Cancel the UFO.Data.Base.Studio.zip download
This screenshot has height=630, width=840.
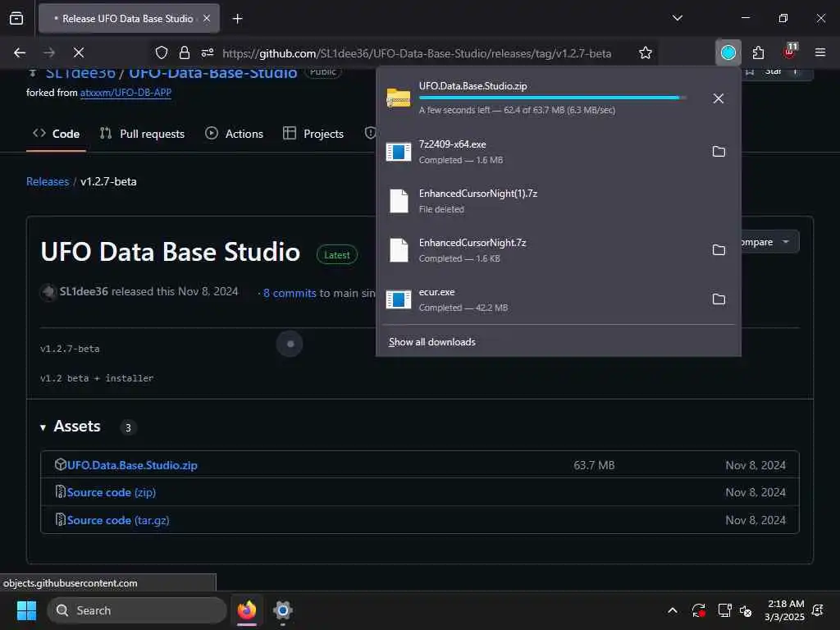click(x=719, y=98)
